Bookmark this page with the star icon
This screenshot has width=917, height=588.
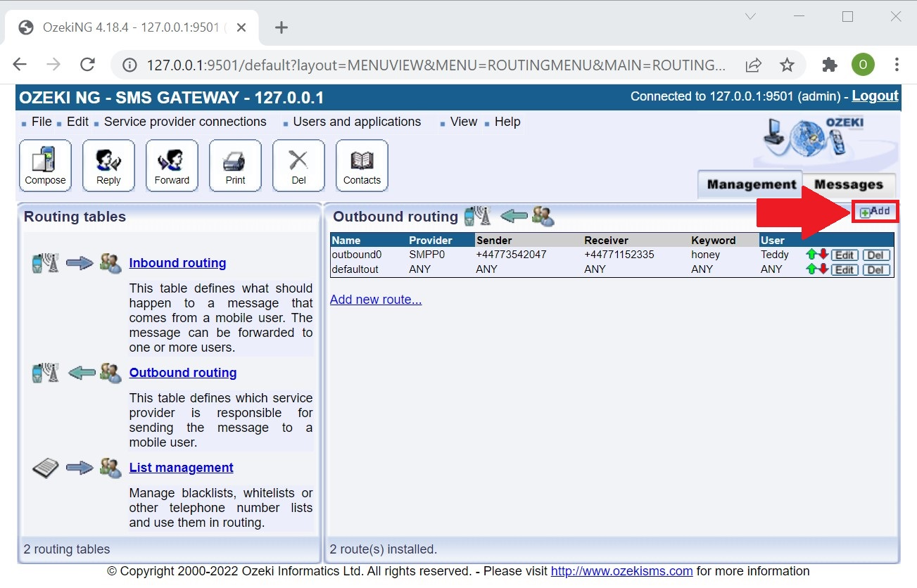[787, 65]
